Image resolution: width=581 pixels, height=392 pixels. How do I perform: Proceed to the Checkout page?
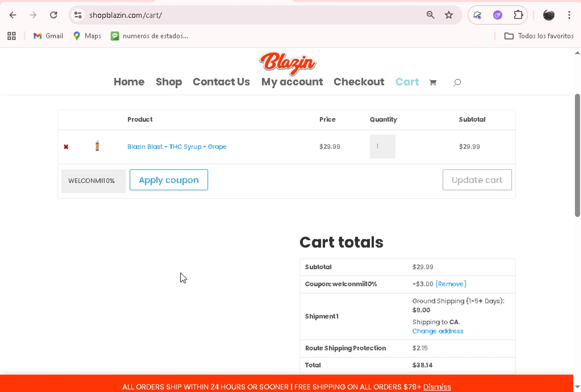tap(359, 82)
